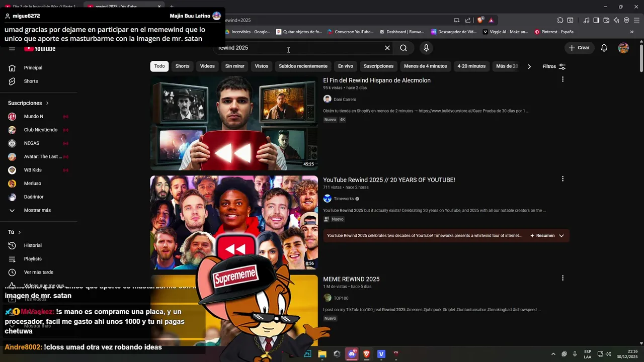Open the video title YouTube Rewind 2025 // 20 YEARS
Screen dimensions: 644x362
tap(389, 180)
